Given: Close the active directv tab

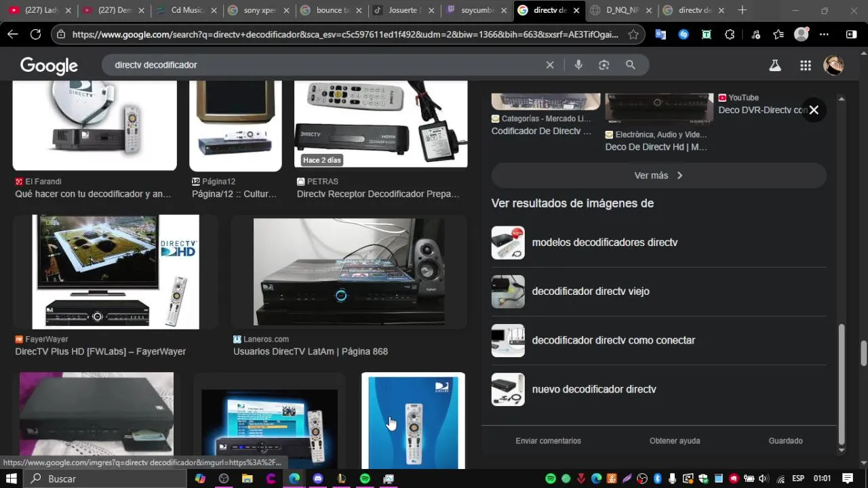Looking at the screenshot, I should point(576,10).
